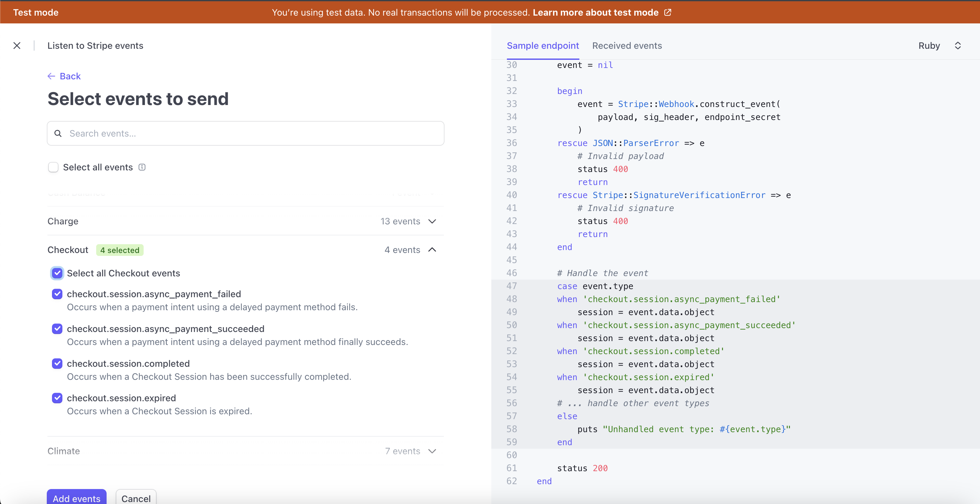Uncheck checkout.session.completed checkbox
The width and height of the screenshot is (980, 504).
click(57, 364)
